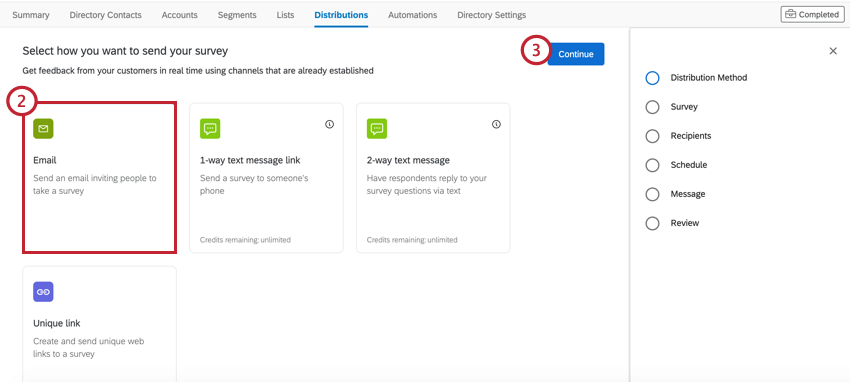Click 'Select how you want to send' heading

point(125,51)
